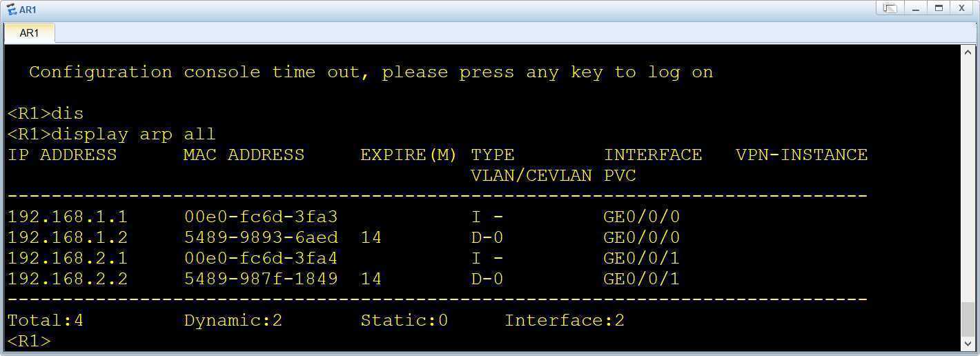Click MAC address 5489-987f-1849
This screenshot has width=980, height=356.
(261, 279)
